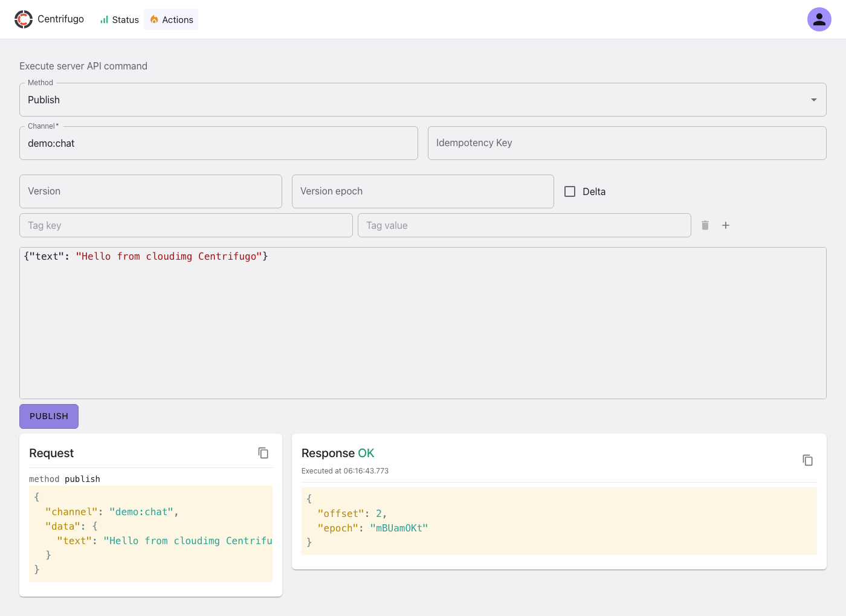The width and height of the screenshot is (846, 616).
Task: Focus the Version epoch input field
Action: click(x=423, y=191)
